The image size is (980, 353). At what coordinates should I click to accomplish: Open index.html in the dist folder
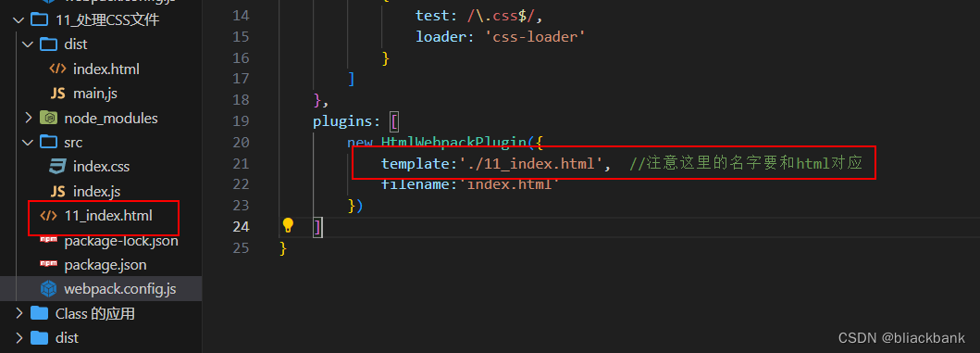(x=106, y=69)
